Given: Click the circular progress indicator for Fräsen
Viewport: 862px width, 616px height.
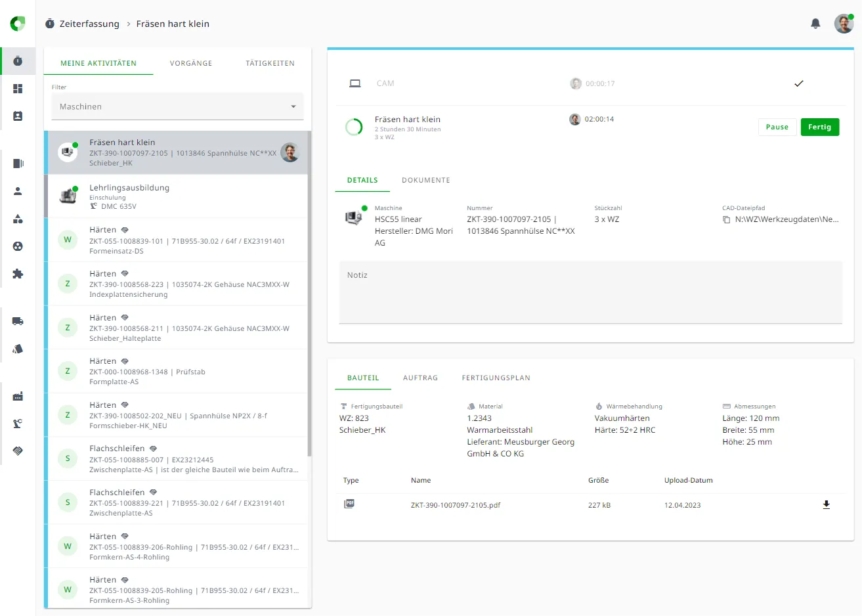Looking at the screenshot, I should pos(354,127).
